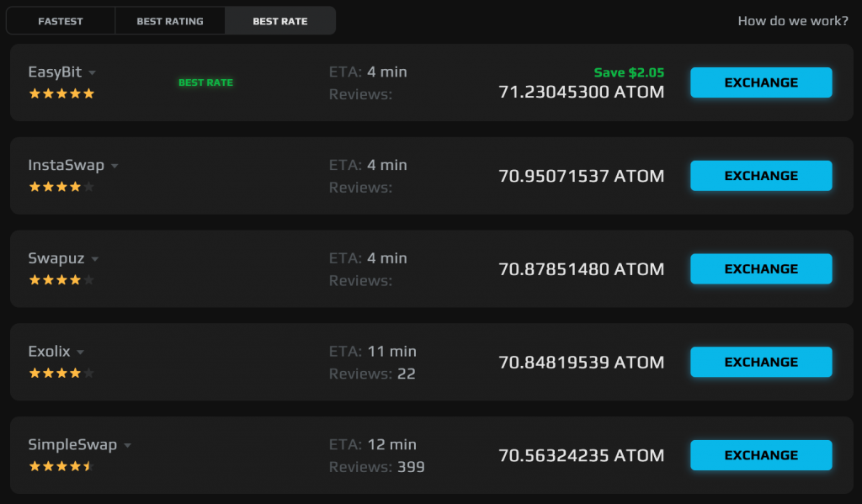Screen dimensions: 862x504
Task: Select the 71.23045300 ATOM amount
Action: point(581,92)
